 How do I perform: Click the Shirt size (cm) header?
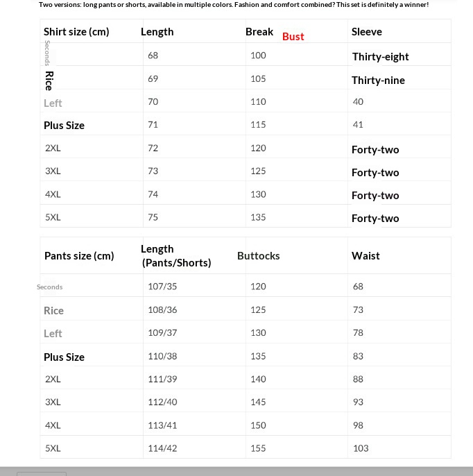pos(76,32)
